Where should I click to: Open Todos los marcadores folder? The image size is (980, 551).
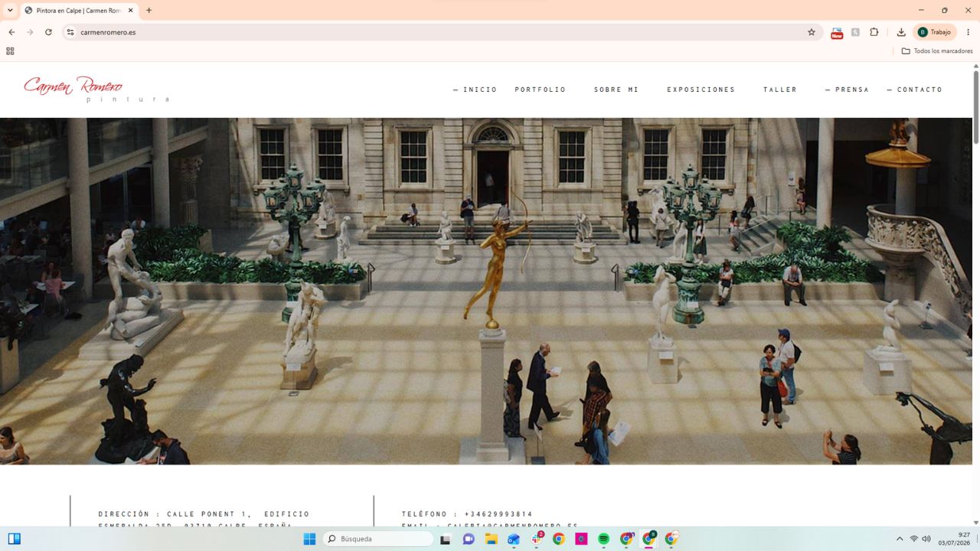pyautogui.click(x=937, y=51)
